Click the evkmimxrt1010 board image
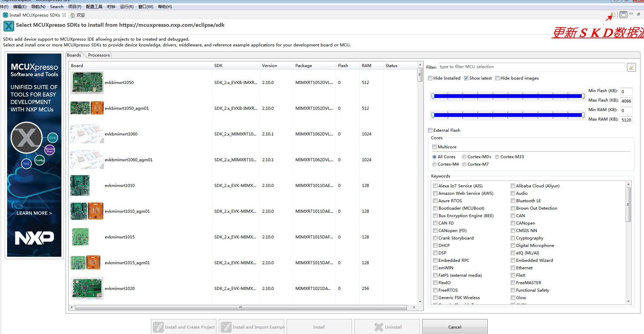Image resolution: width=644 pixels, height=334 pixels. (80, 185)
